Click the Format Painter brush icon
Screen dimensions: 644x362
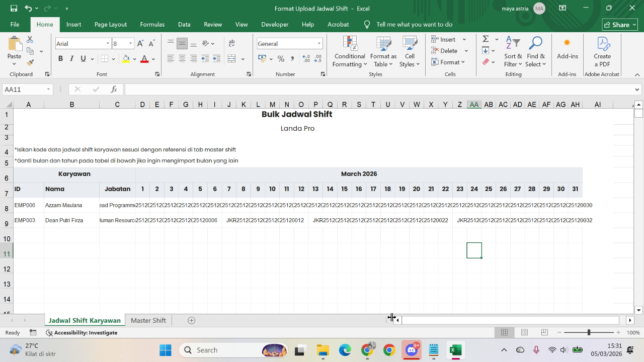(30, 63)
